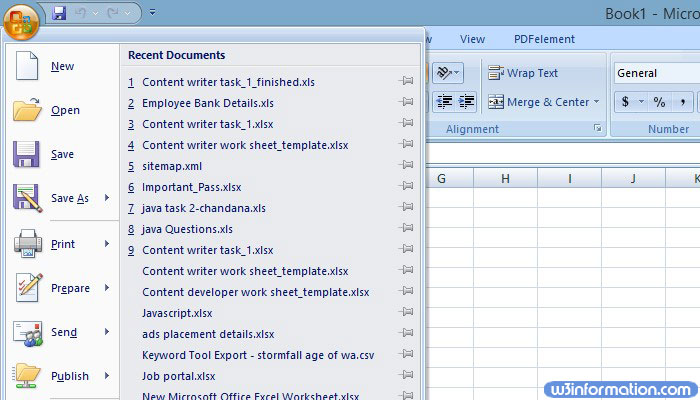
Task: Select column I header
Action: coord(570,179)
